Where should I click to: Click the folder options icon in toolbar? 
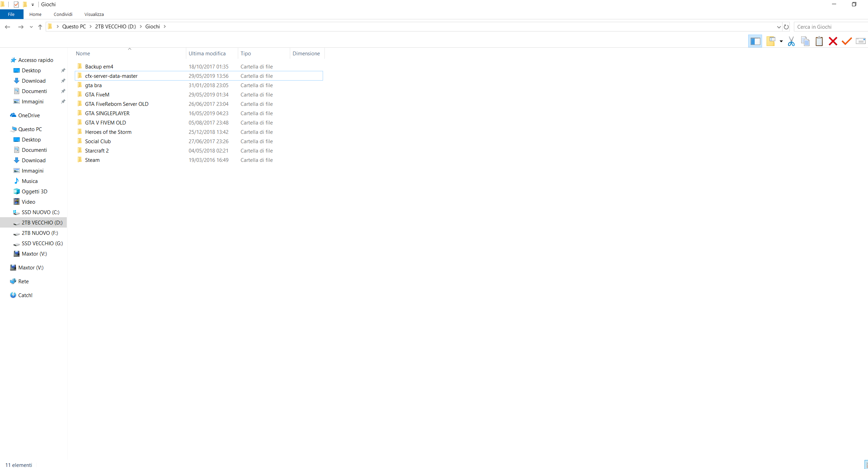[x=771, y=42]
